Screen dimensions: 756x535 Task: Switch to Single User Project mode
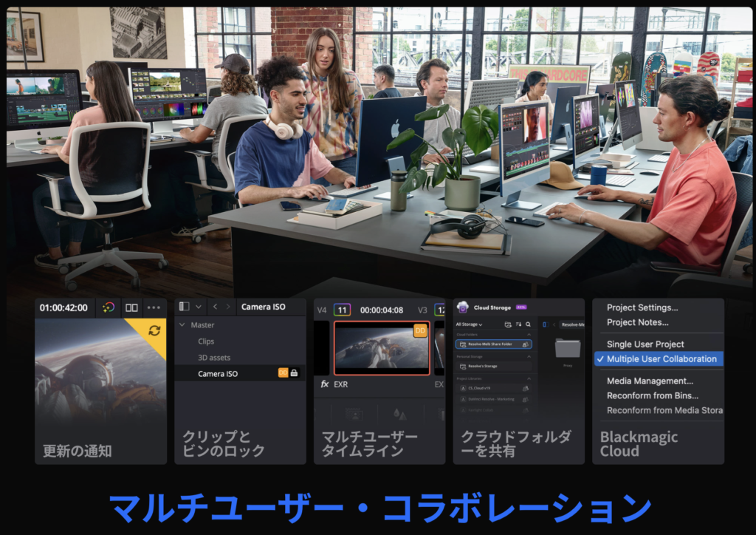click(x=645, y=344)
